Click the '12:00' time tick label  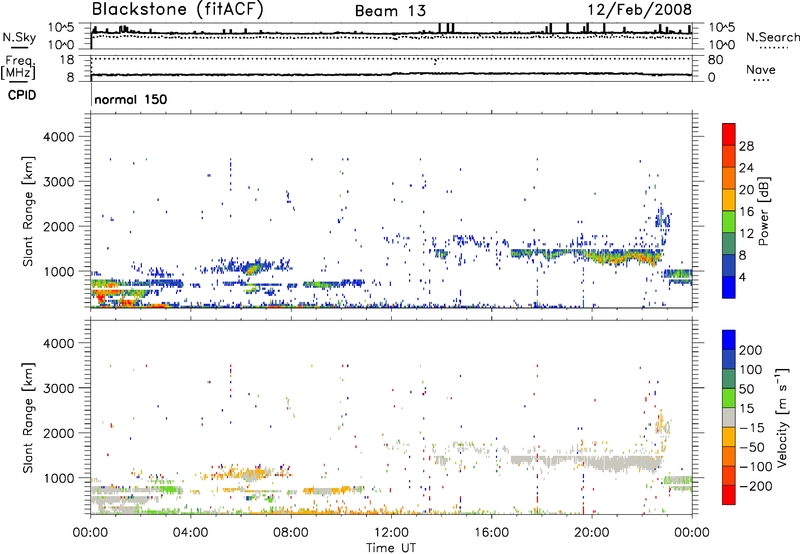coord(391,533)
